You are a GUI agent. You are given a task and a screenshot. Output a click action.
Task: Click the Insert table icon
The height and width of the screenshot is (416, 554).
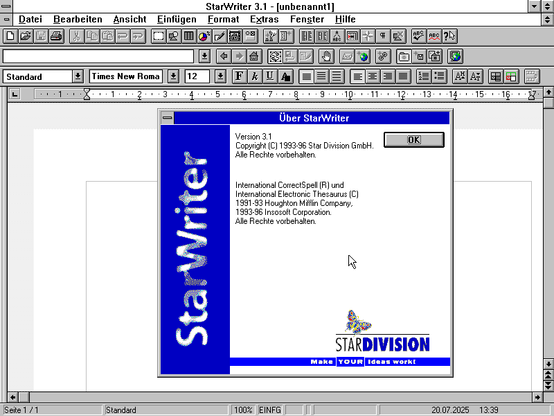click(x=189, y=36)
